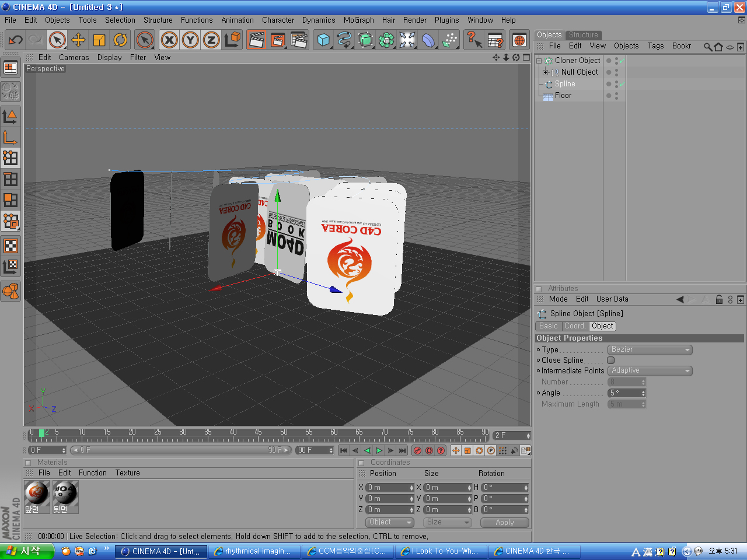
Task: Open spline objects tool icon
Action: (x=344, y=40)
